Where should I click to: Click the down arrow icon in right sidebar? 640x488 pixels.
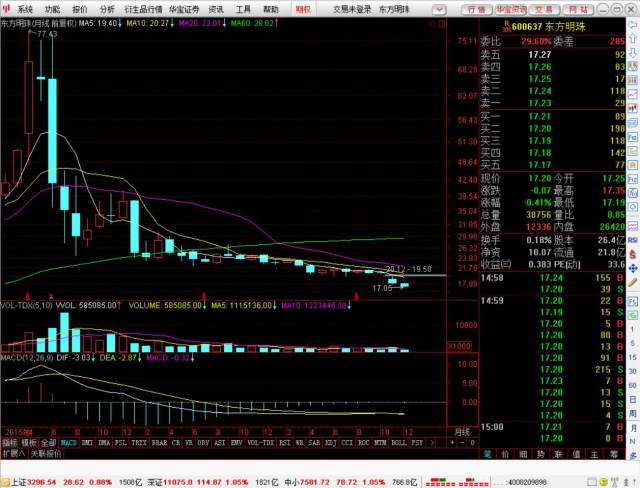pos(633,52)
